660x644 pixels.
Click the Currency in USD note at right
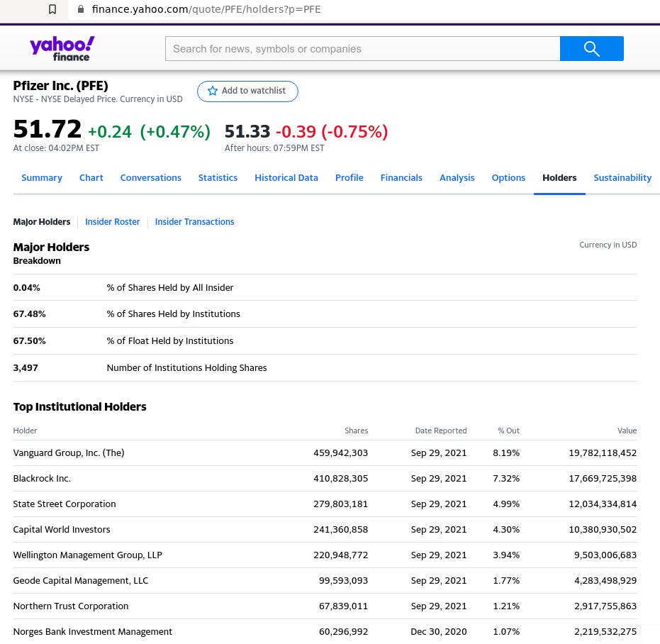coord(608,245)
